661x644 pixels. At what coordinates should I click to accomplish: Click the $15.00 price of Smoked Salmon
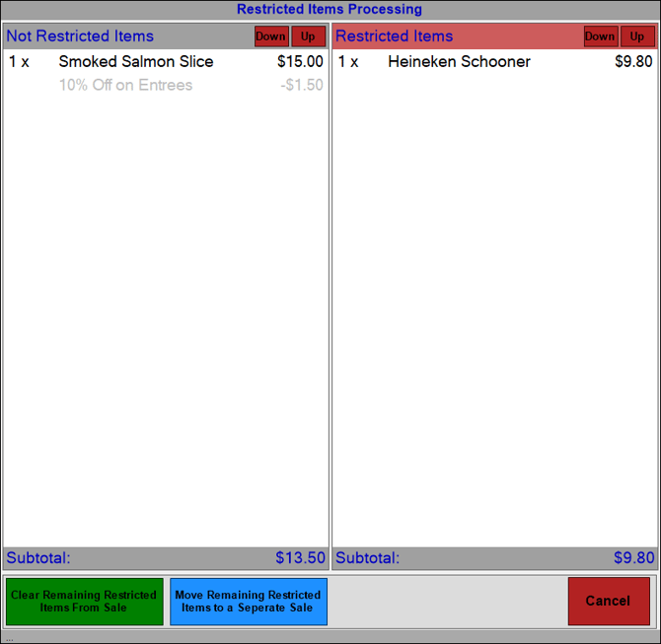point(300,61)
